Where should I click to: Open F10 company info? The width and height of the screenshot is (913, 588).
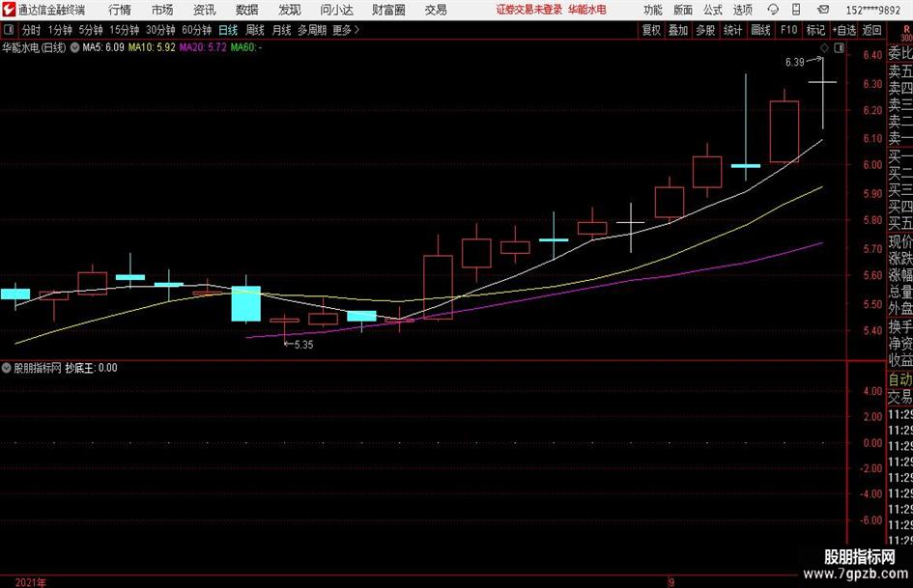[x=788, y=30]
